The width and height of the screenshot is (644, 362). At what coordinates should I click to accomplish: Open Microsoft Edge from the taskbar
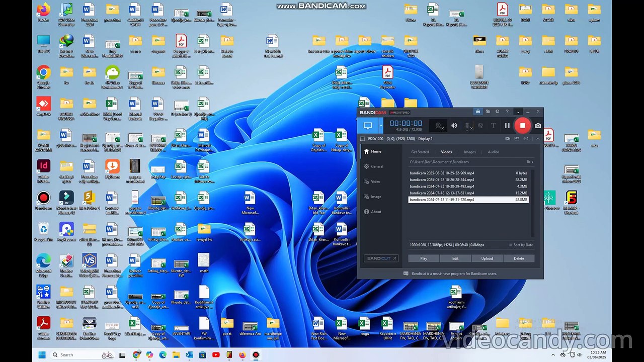point(163,354)
